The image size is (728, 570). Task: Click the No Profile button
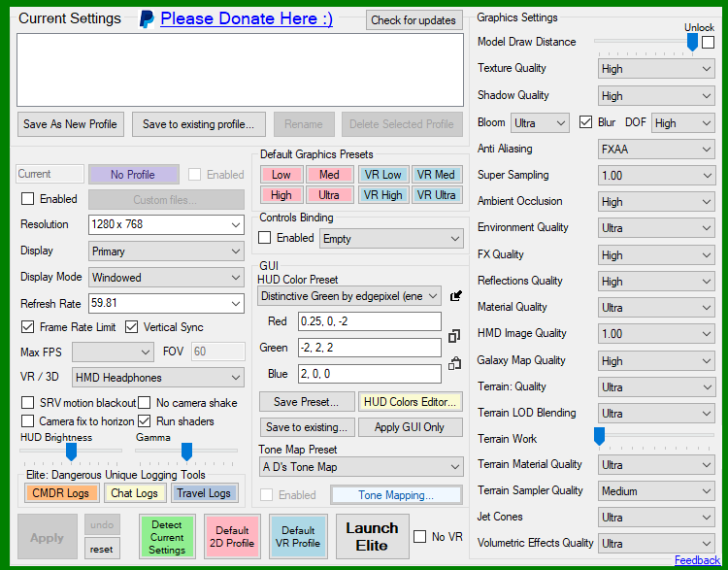[134, 175]
